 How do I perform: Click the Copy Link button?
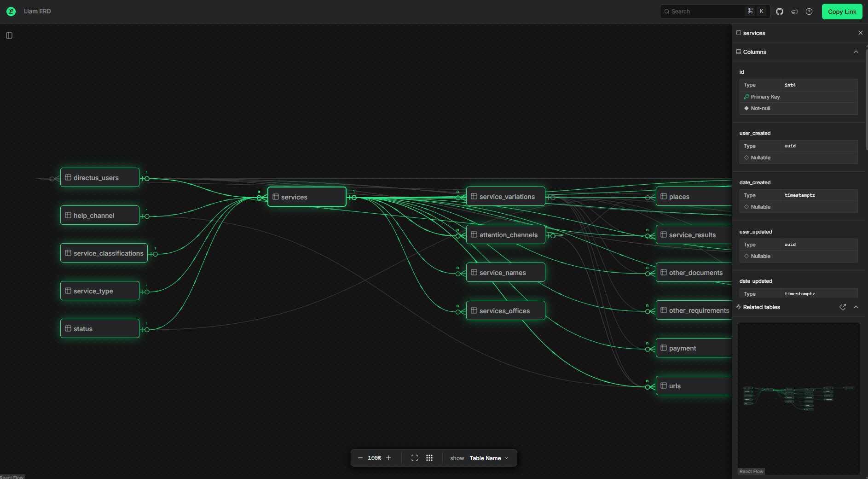pos(842,12)
